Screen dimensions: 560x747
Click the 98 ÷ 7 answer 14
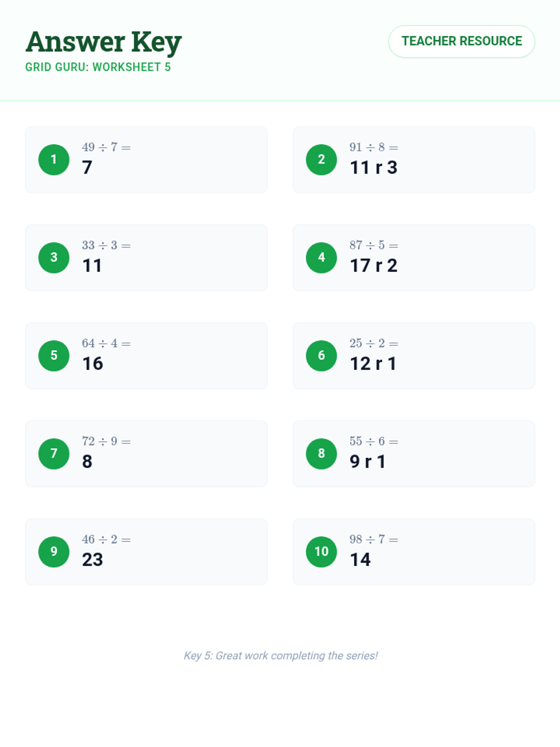tap(360, 560)
